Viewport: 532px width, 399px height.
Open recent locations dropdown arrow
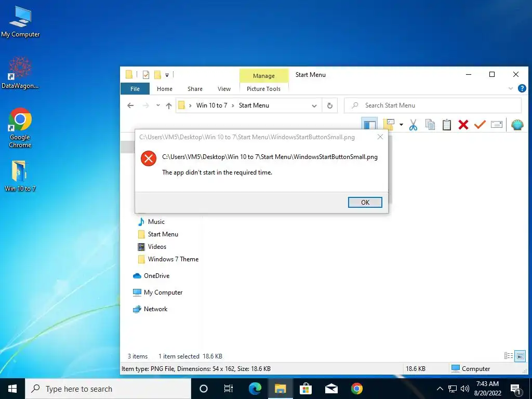[x=158, y=105]
